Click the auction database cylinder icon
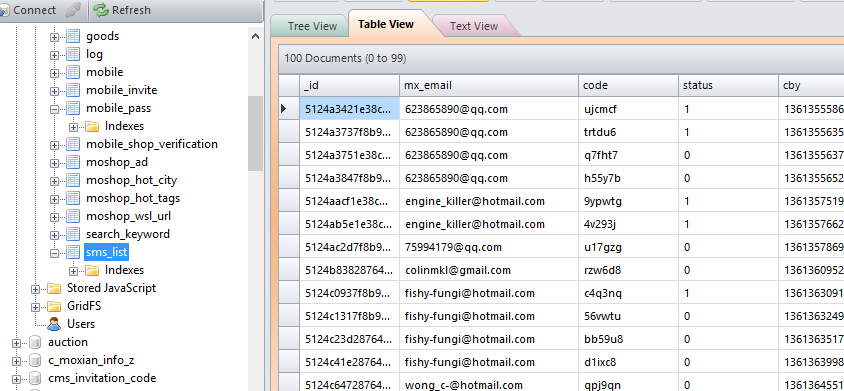 (35, 342)
